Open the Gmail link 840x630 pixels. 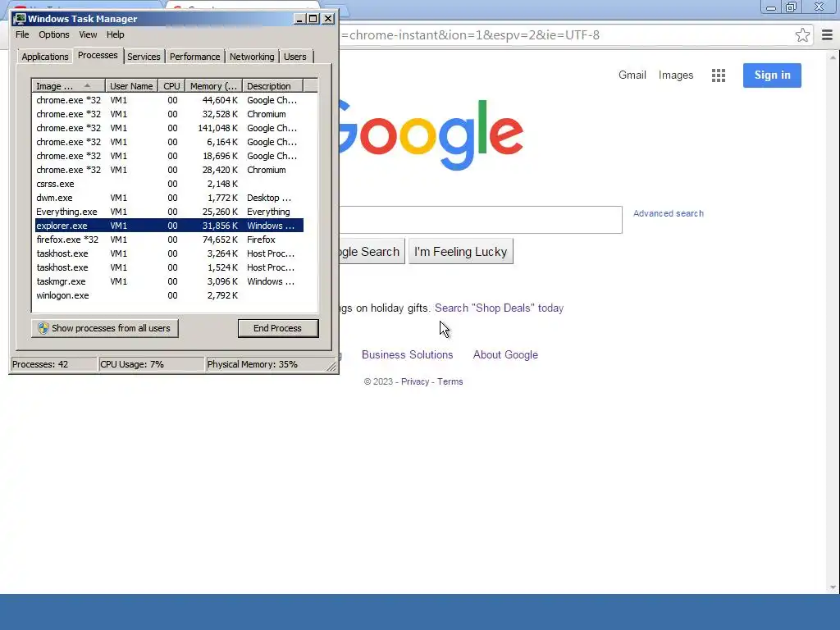pyautogui.click(x=632, y=75)
